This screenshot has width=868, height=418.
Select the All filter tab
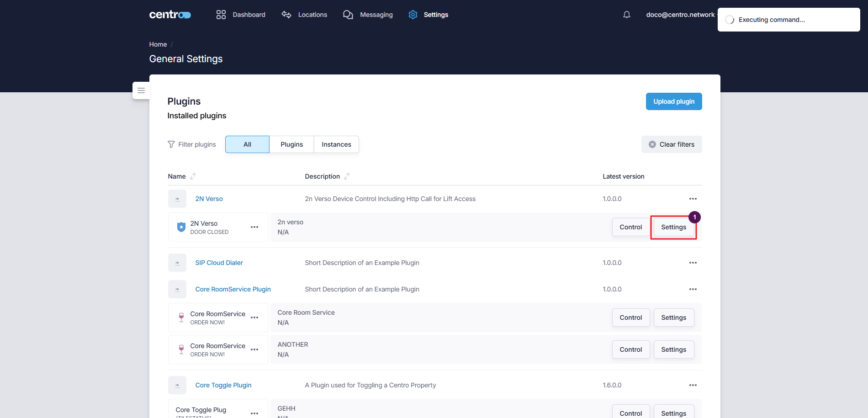pyautogui.click(x=247, y=144)
